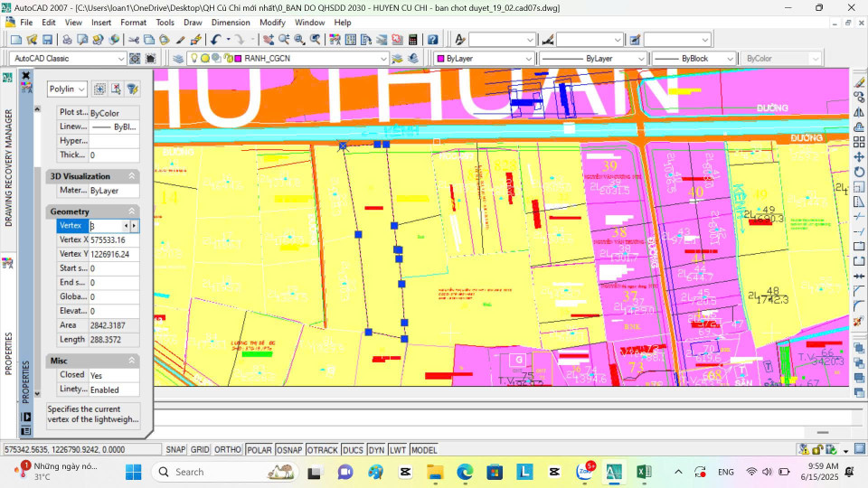Toggle SNAP mode in status bar

pyautogui.click(x=175, y=450)
